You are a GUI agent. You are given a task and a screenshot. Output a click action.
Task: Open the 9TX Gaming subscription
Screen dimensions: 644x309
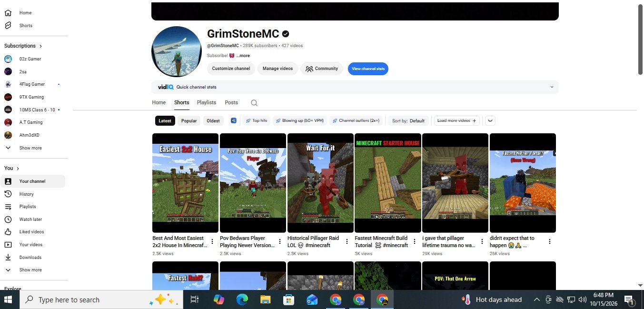click(31, 97)
